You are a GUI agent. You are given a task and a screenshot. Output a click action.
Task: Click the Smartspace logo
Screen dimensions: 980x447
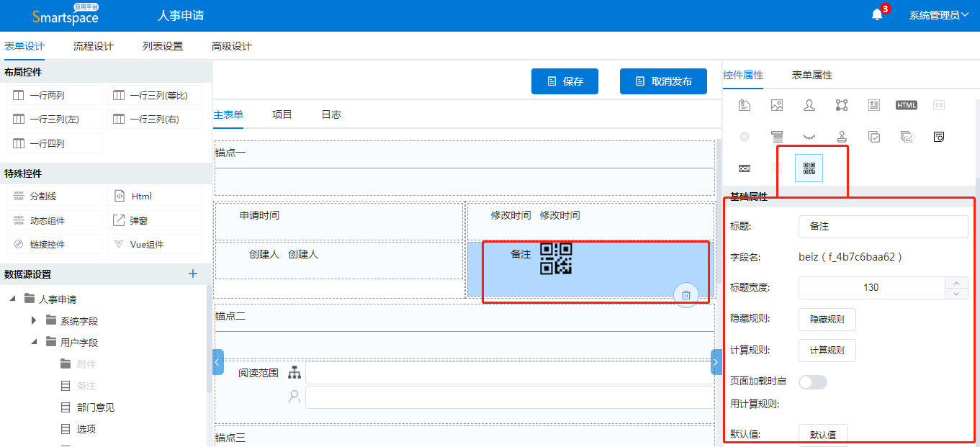tap(65, 15)
